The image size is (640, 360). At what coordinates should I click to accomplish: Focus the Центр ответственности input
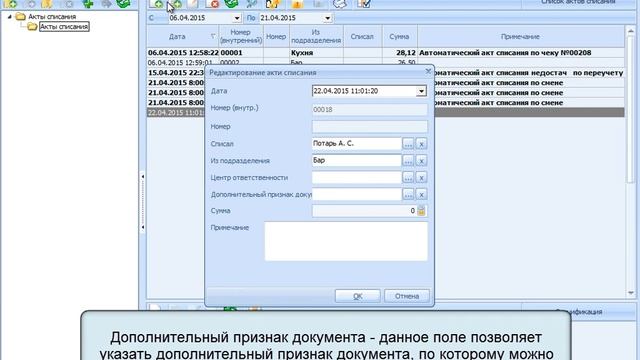pyautogui.click(x=357, y=178)
